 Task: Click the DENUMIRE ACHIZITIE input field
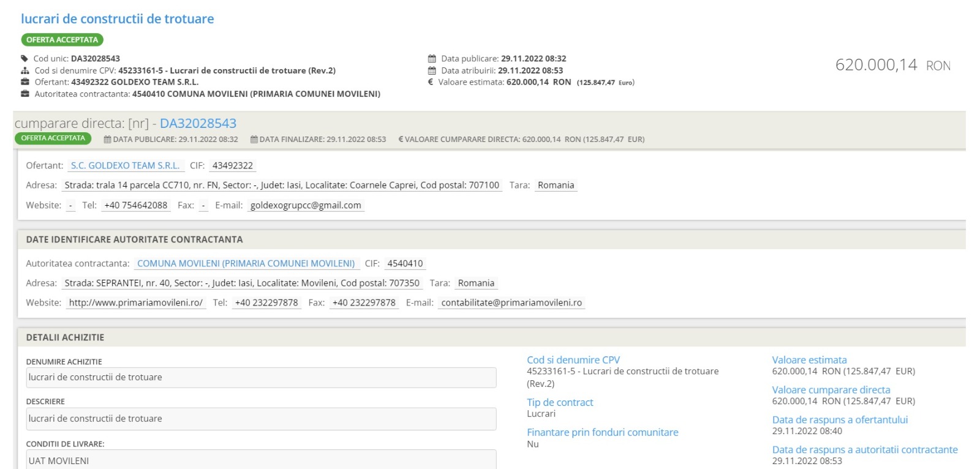click(x=261, y=378)
